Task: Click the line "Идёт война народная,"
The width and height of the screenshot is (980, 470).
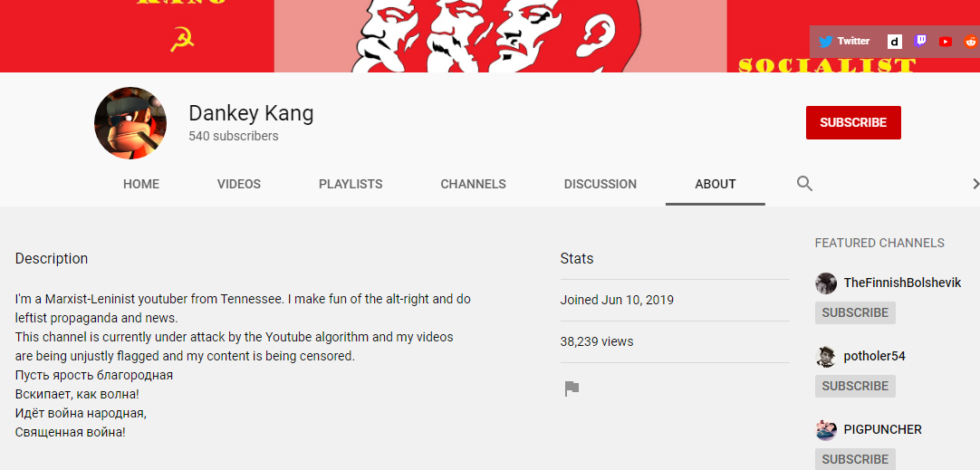Action: 81,413
